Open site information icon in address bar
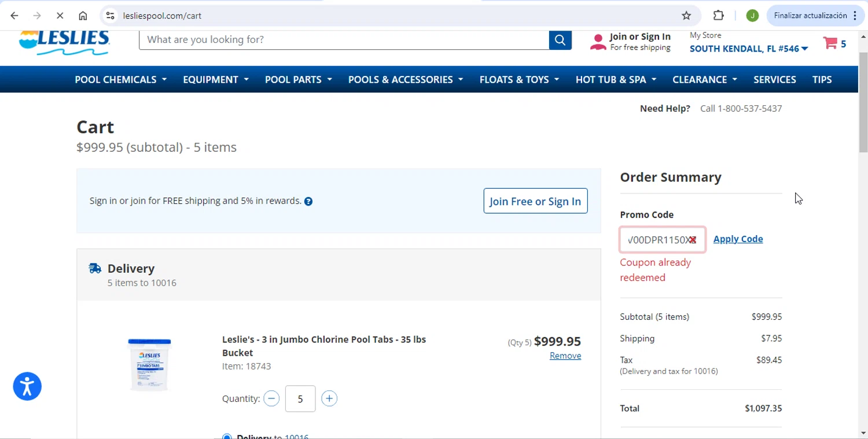Image resolution: width=868 pixels, height=439 pixels. click(x=111, y=16)
